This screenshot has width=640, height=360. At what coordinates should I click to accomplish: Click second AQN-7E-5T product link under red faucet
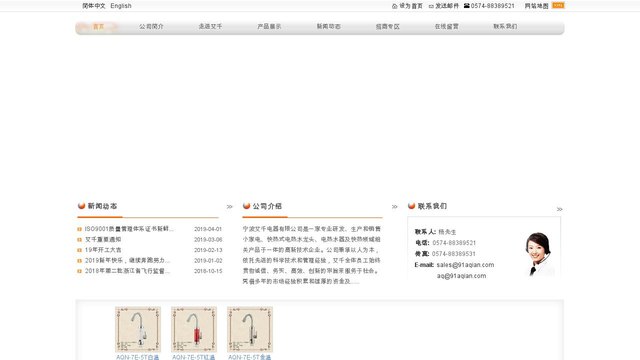click(193, 357)
